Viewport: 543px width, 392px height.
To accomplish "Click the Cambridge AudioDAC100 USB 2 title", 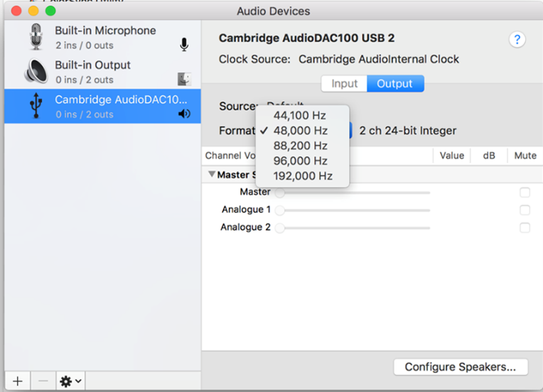I will click(x=306, y=38).
